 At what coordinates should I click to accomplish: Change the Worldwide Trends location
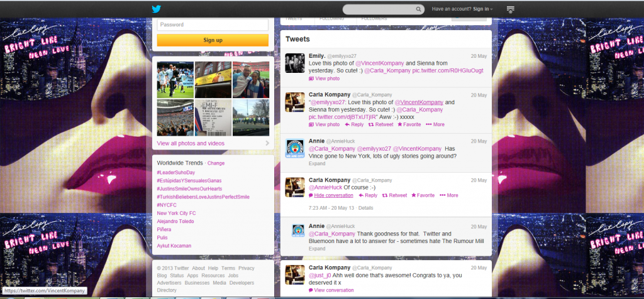216,163
